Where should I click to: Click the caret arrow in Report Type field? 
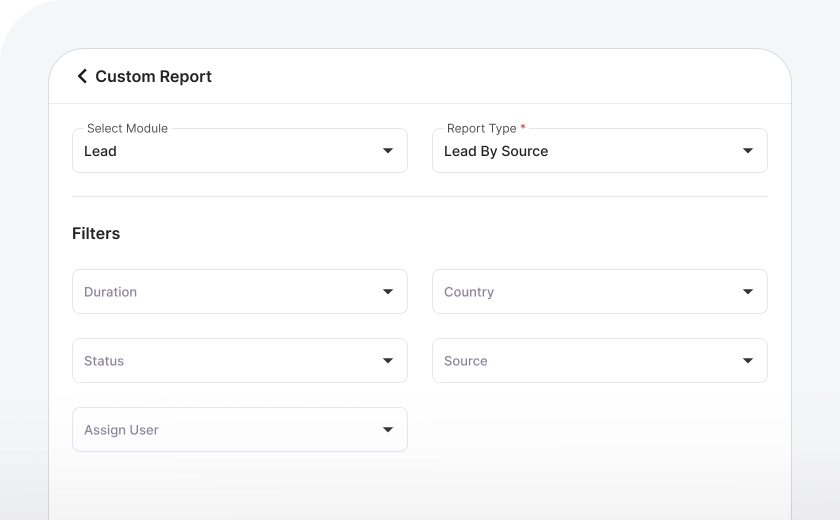click(x=748, y=151)
